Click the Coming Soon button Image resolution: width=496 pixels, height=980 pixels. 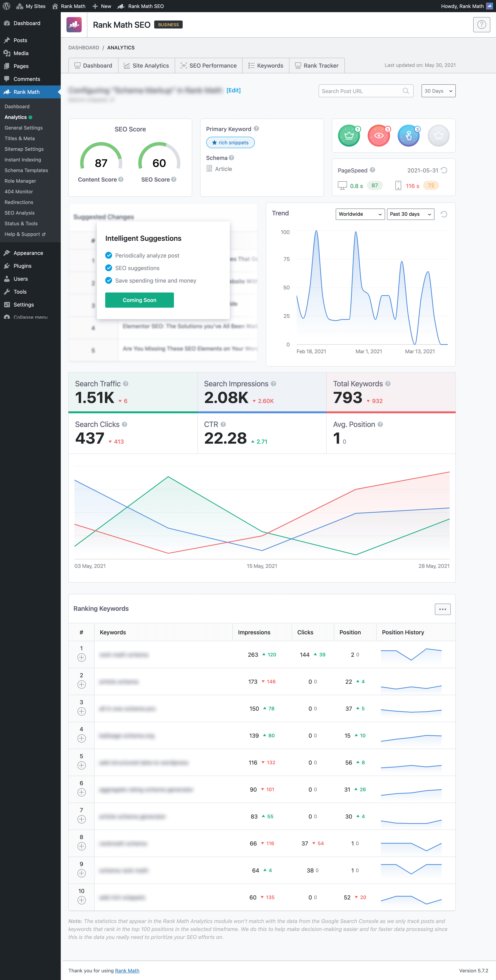coord(139,300)
